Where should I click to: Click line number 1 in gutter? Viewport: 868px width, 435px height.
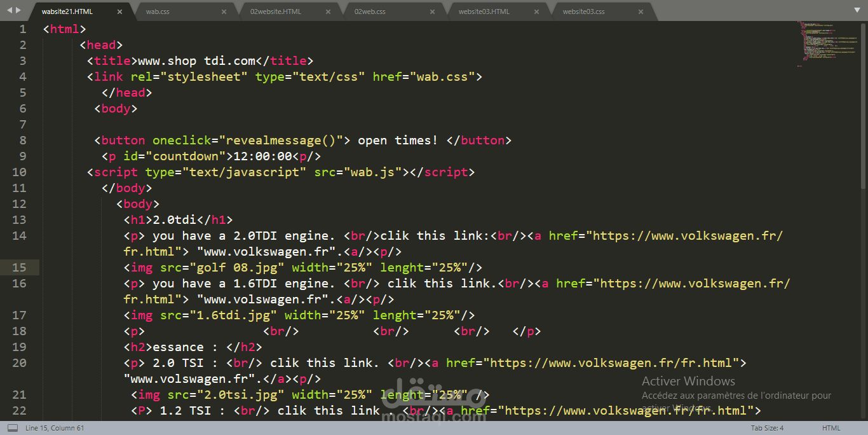pos(23,29)
